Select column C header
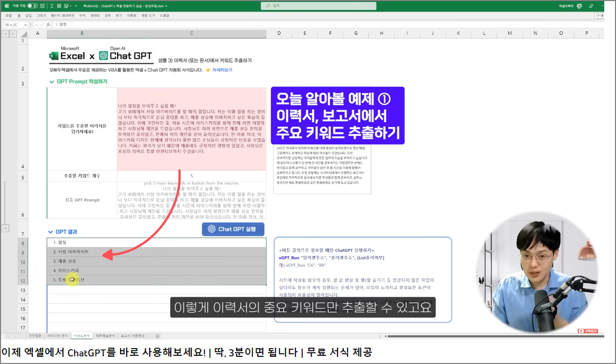Viewport: 616px width, 364px height. click(192, 34)
